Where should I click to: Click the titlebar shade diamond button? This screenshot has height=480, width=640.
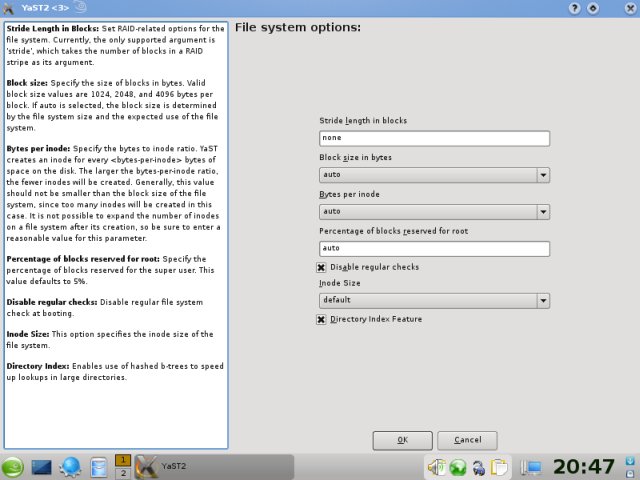[593, 8]
